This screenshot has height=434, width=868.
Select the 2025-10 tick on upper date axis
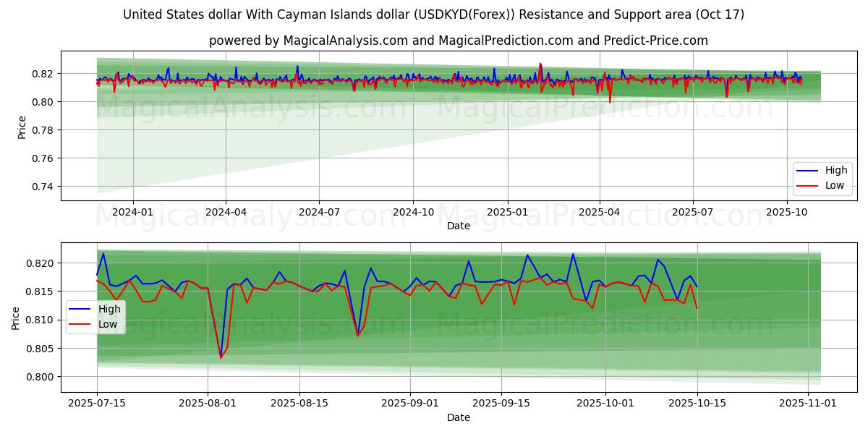point(786,212)
